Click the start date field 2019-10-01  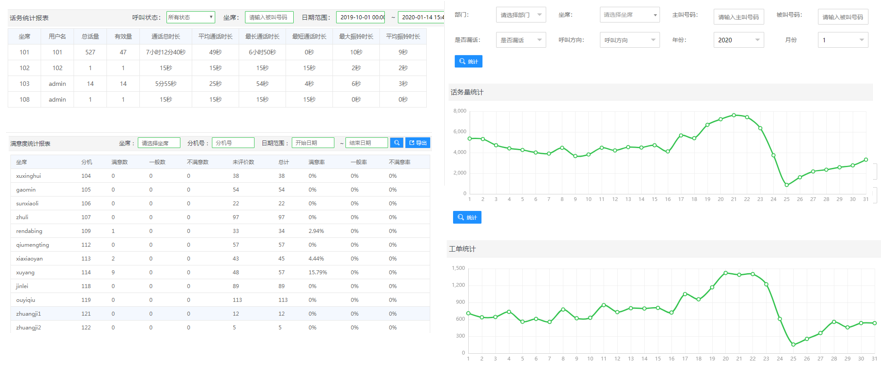(360, 18)
